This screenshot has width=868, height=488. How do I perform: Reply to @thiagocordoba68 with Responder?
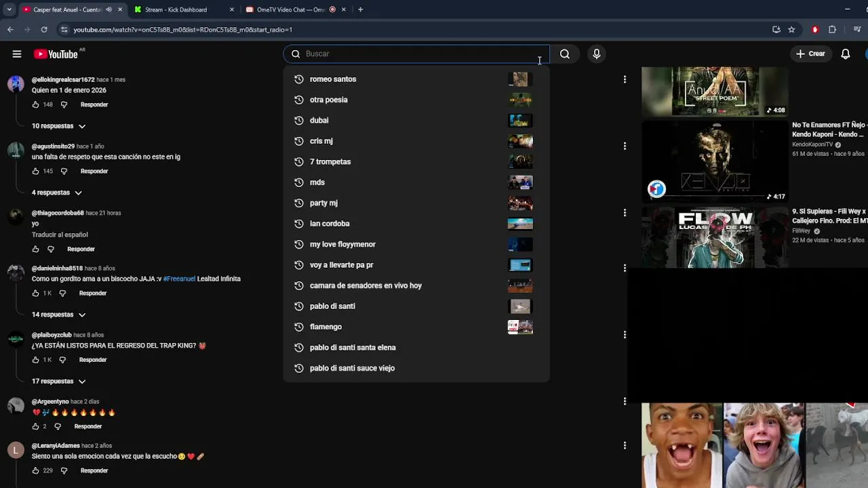pyautogui.click(x=81, y=249)
